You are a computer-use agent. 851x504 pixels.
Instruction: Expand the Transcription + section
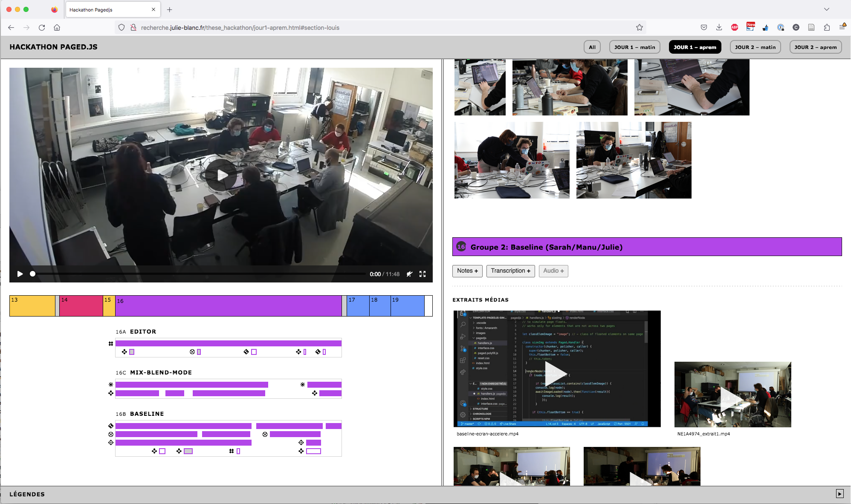510,271
